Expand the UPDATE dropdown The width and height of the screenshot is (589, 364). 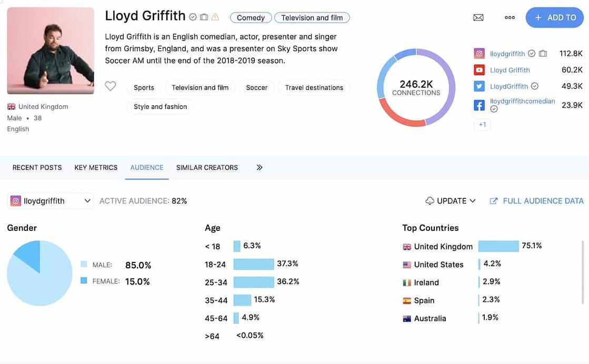[x=451, y=201]
